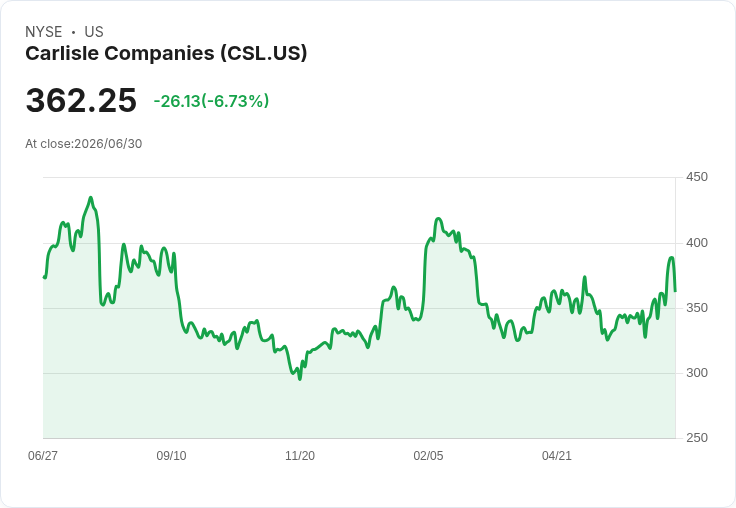Click the highest peak of the price line
The height and width of the screenshot is (508, 736).
coord(91,198)
